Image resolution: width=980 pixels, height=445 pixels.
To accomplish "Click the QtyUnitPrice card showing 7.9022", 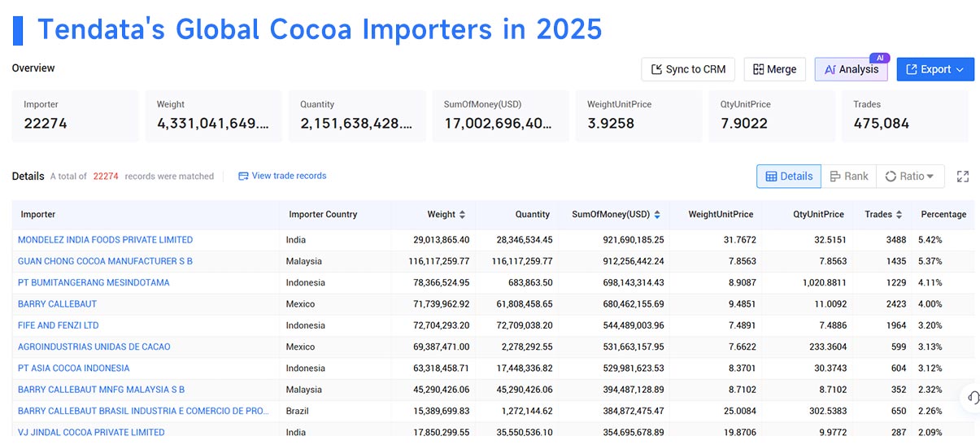I will 772,116.
